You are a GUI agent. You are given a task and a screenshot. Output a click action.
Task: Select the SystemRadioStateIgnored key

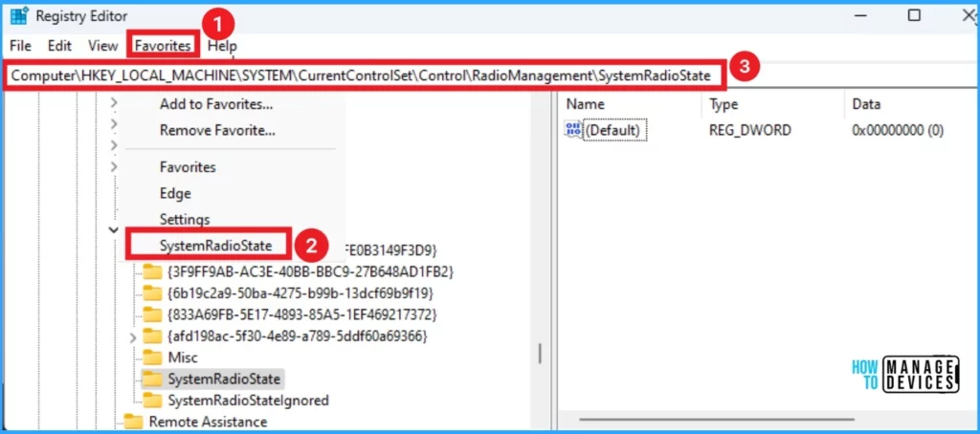tap(248, 400)
